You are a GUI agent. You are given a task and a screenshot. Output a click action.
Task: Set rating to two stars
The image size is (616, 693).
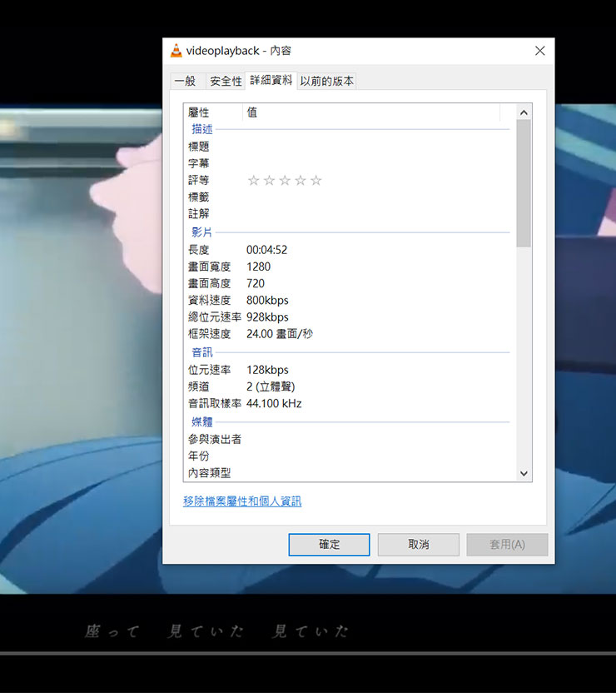tap(269, 180)
